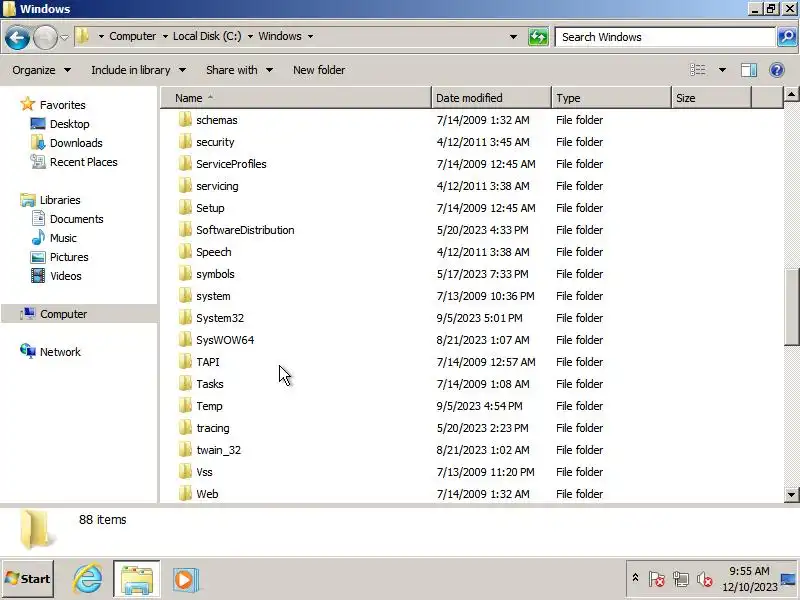The height and width of the screenshot is (600, 800).
Task: Sort by Type column header
Action: [611, 97]
